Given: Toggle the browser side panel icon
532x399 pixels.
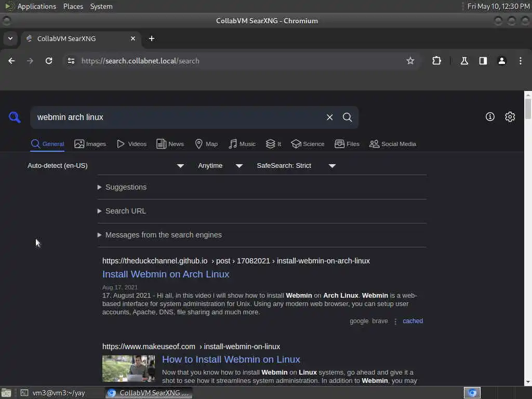Looking at the screenshot, I should 483,61.
